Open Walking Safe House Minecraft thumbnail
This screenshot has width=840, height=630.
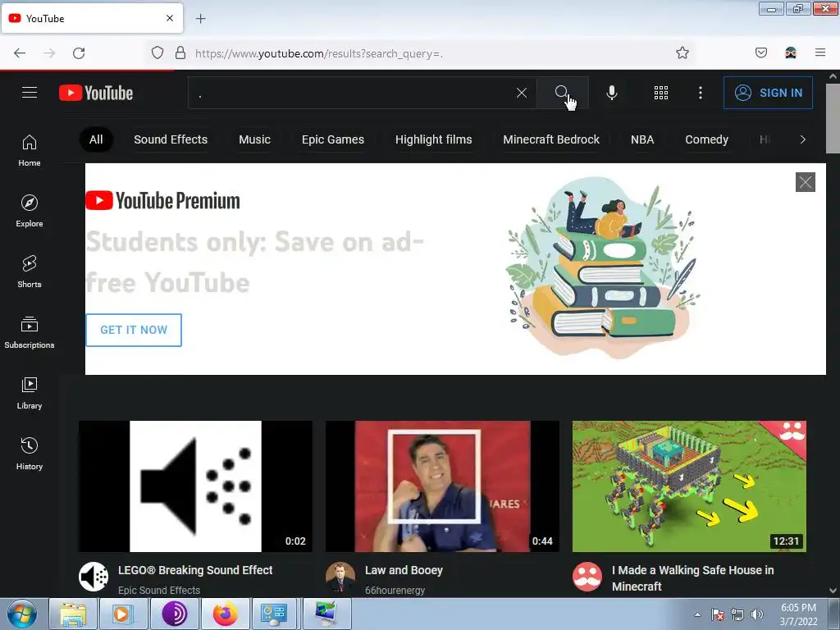(x=689, y=486)
